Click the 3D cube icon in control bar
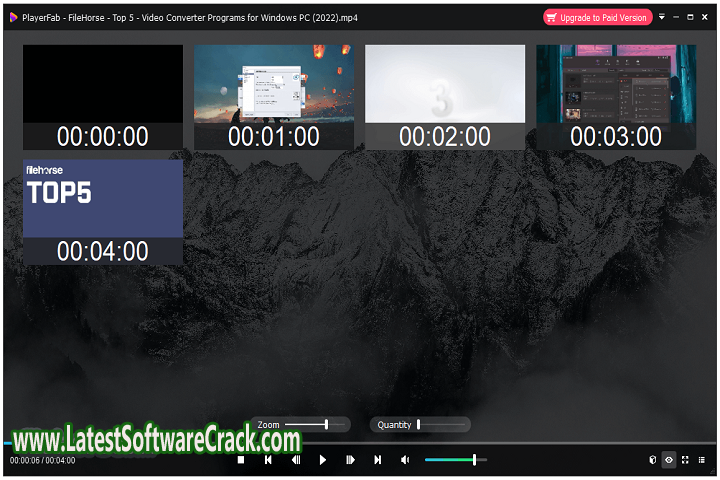Viewport: 720px width, 480px height. coord(652,460)
